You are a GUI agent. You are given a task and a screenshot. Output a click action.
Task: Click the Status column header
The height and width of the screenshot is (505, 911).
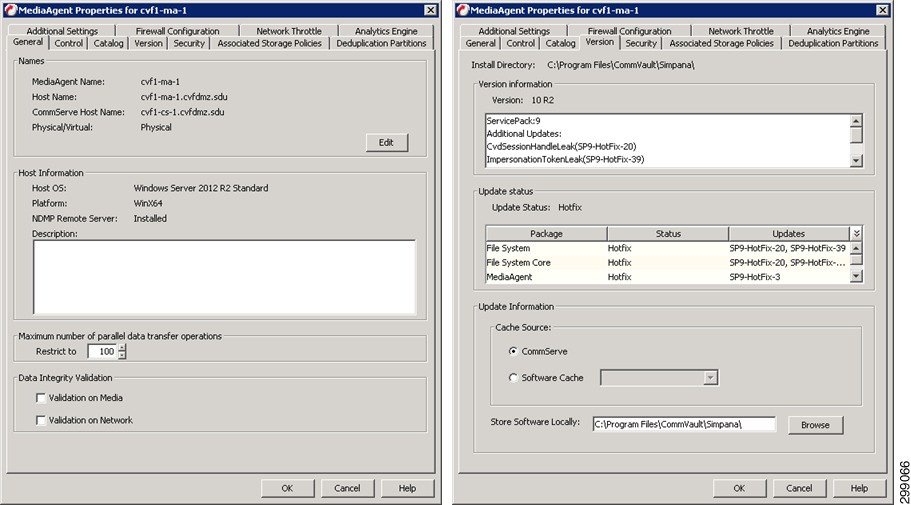[x=668, y=234]
